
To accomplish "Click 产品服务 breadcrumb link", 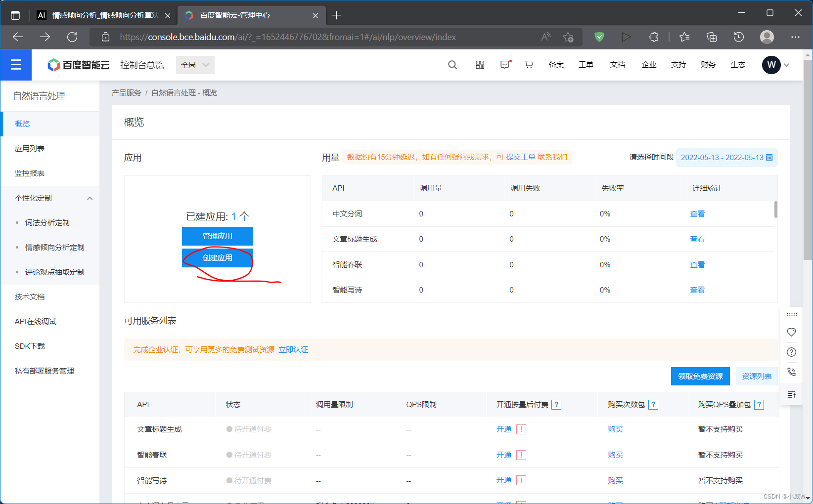I will 126,93.
